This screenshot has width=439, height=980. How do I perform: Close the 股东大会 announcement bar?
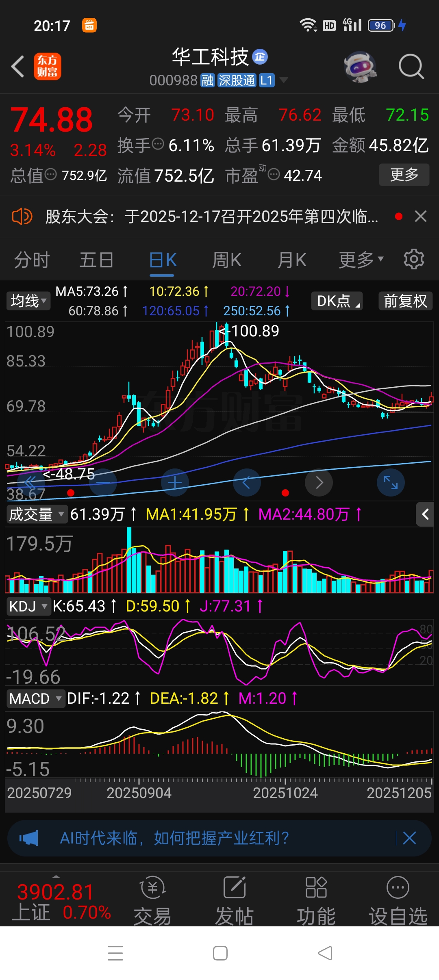[x=421, y=217]
